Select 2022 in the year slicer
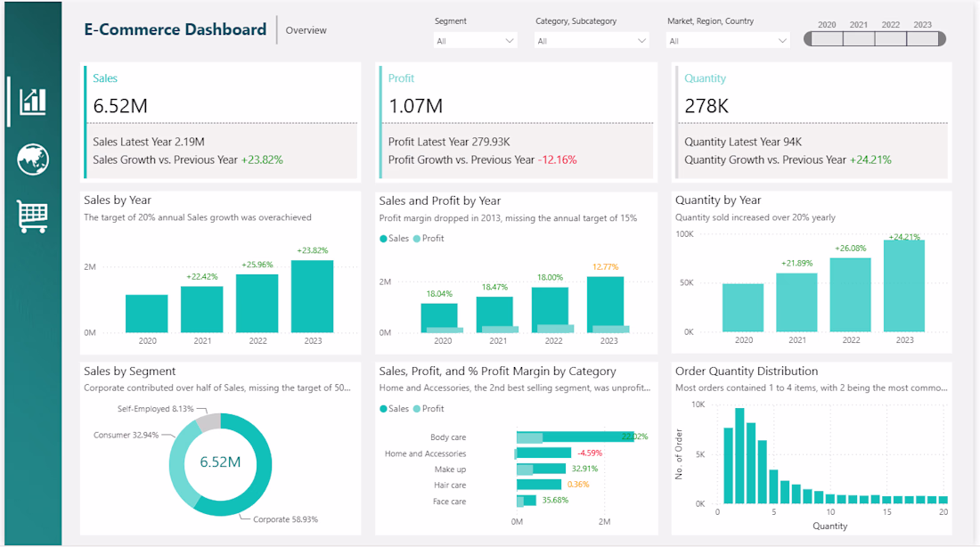Image resolution: width=980 pixels, height=547 pixels. point(891,39)
